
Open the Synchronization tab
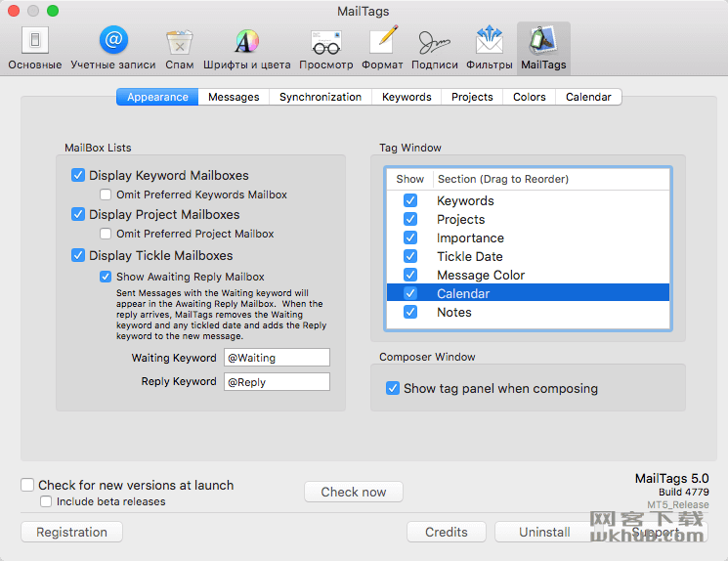pos(321,97)
